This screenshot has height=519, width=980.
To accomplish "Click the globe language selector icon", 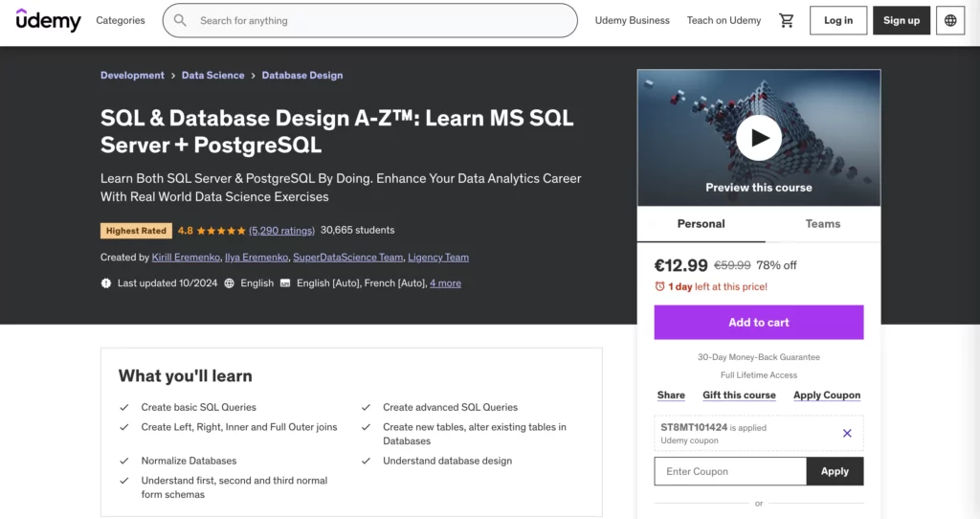I will 950,20.
